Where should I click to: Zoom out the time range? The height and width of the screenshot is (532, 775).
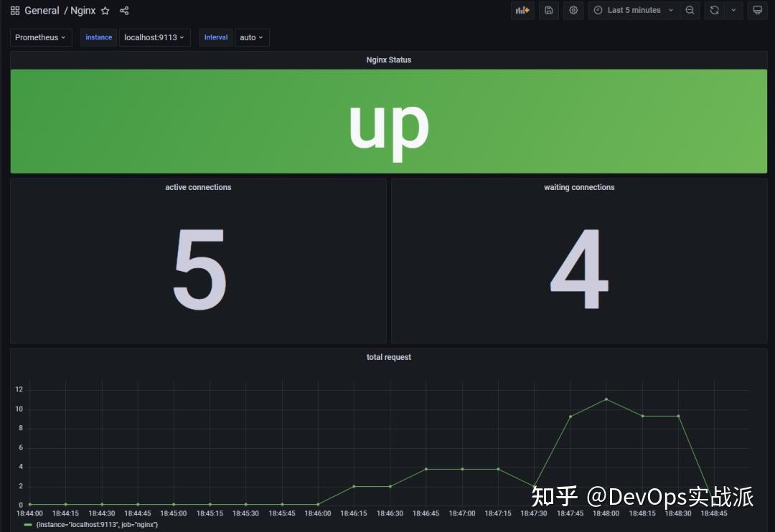point(690,10)
